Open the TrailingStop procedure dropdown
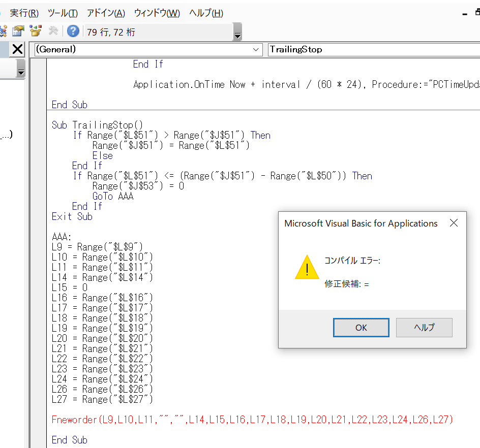This screenshot has height=448, width=480. click(x=374, y=49)
